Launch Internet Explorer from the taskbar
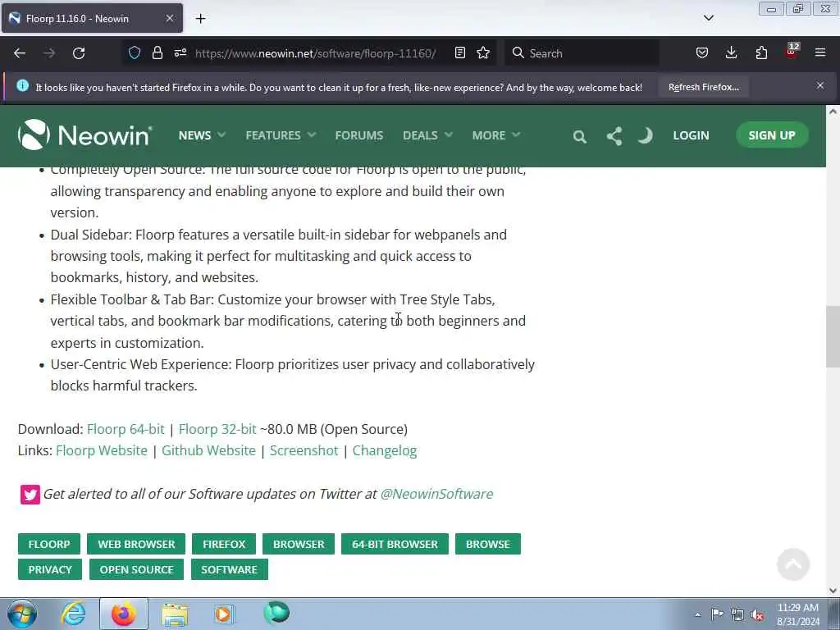This screenshot has height=630, width=840. click(x=73, y=614)
